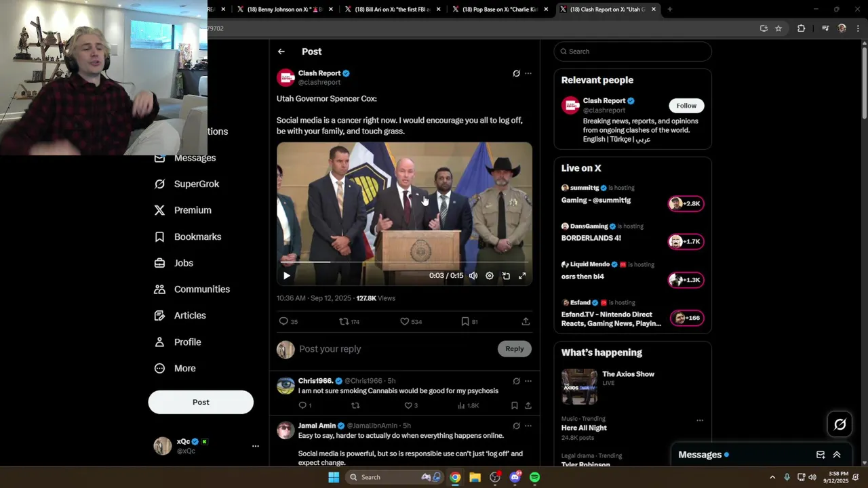The image size is (868, 488).
Task: Click the Reply button
Action: point(515,348)
